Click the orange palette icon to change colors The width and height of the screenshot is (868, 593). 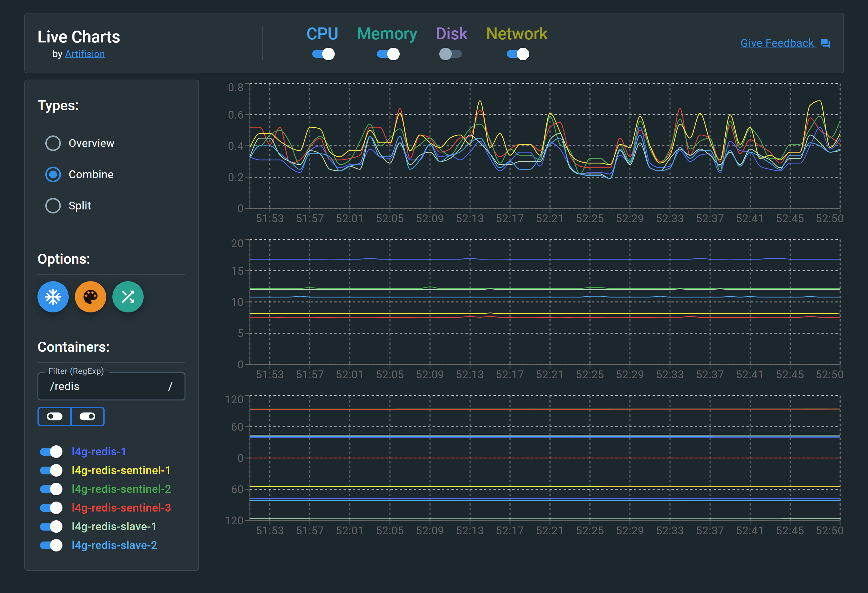pyautogui.click(x=90, y=297)
